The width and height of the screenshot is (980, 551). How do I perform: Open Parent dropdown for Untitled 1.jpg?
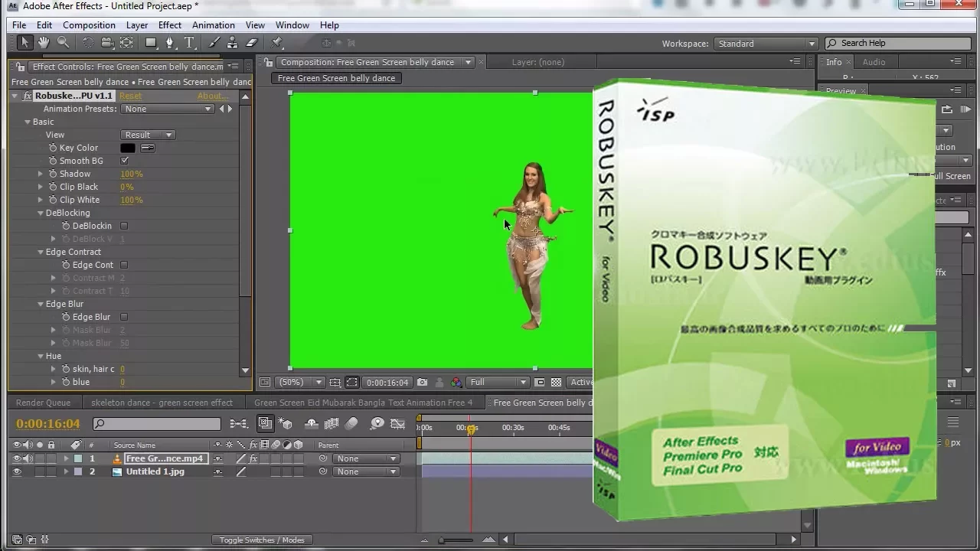pos(366,471)
